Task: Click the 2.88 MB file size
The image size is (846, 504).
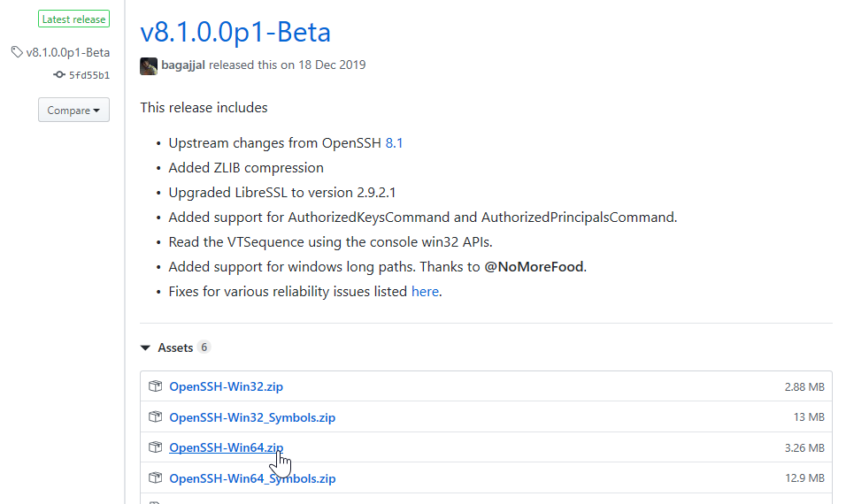Action: [804, 386]
